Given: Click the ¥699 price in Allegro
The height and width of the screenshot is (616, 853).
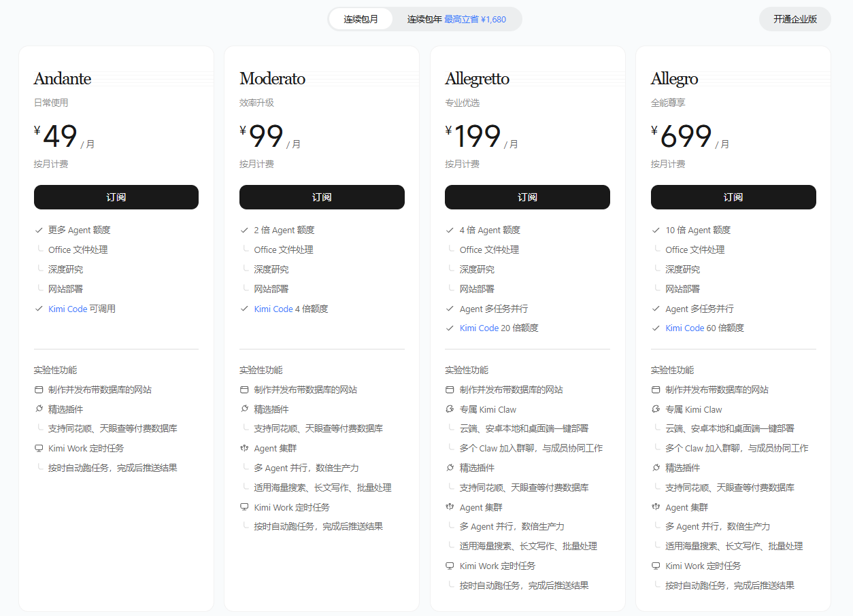Looking at the screenshot, I should coord(682,137).
